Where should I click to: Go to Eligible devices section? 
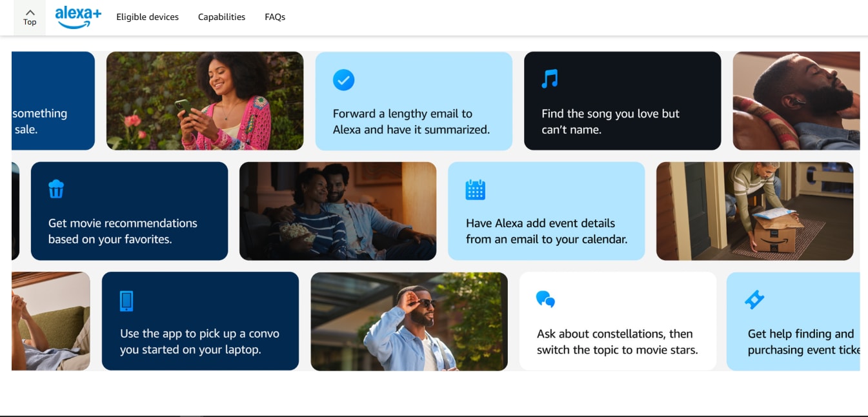pos(147,17)
